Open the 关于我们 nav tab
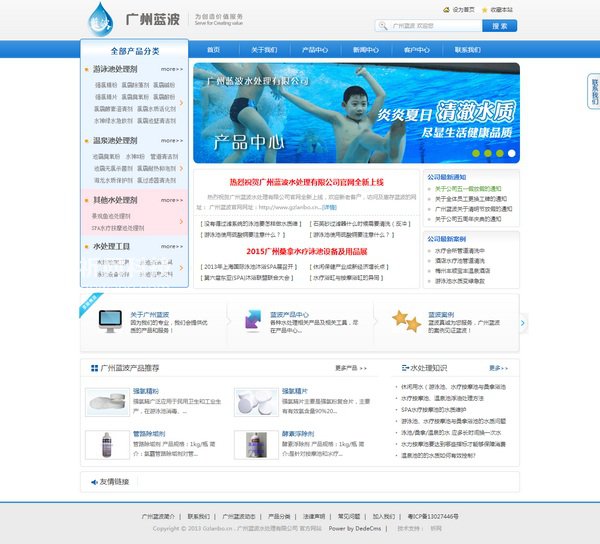Viewport: 600px width, 544px height. point(264,50)
